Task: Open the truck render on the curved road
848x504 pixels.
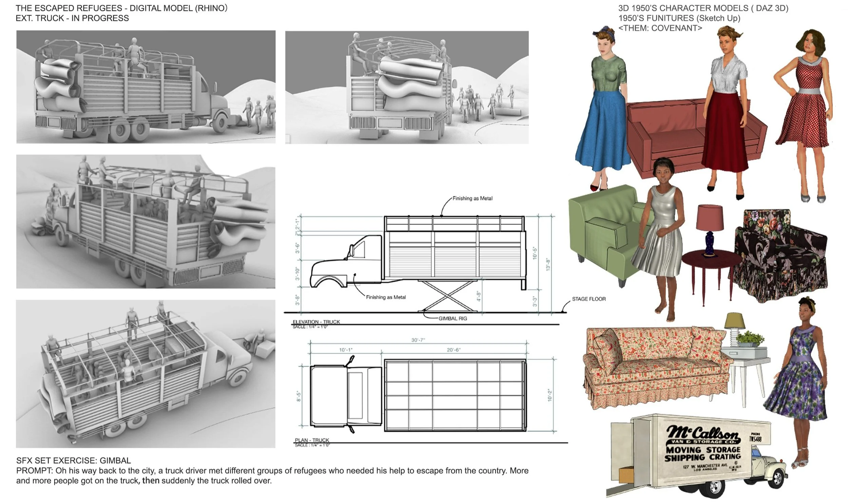Action: coord(146,221)
